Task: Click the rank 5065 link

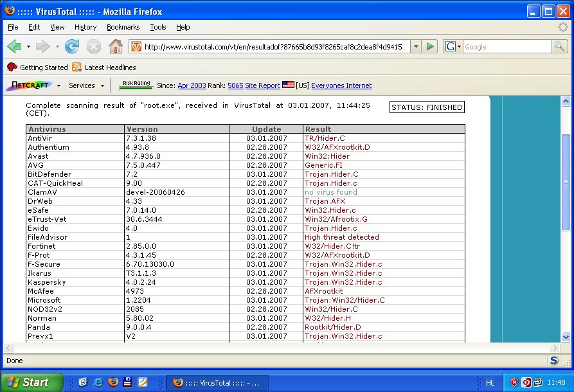Action: pyautogui.click(x=235, y=85)
